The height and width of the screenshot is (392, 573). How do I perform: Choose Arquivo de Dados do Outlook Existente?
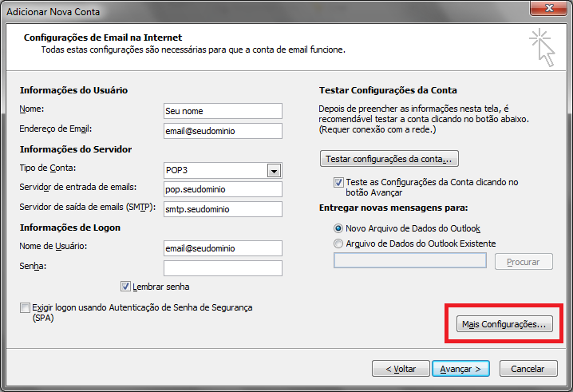pos(339,244)
